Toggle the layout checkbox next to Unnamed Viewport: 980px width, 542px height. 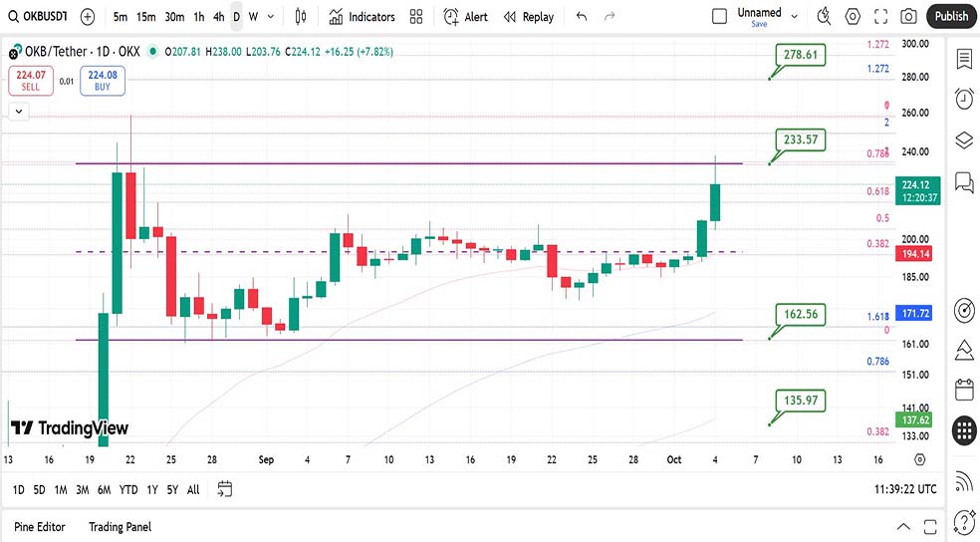point(719,16)
